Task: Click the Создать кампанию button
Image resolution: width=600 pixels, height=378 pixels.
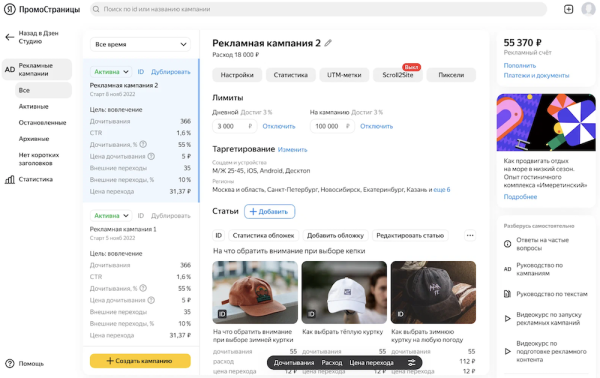Action: click(140, 360)
